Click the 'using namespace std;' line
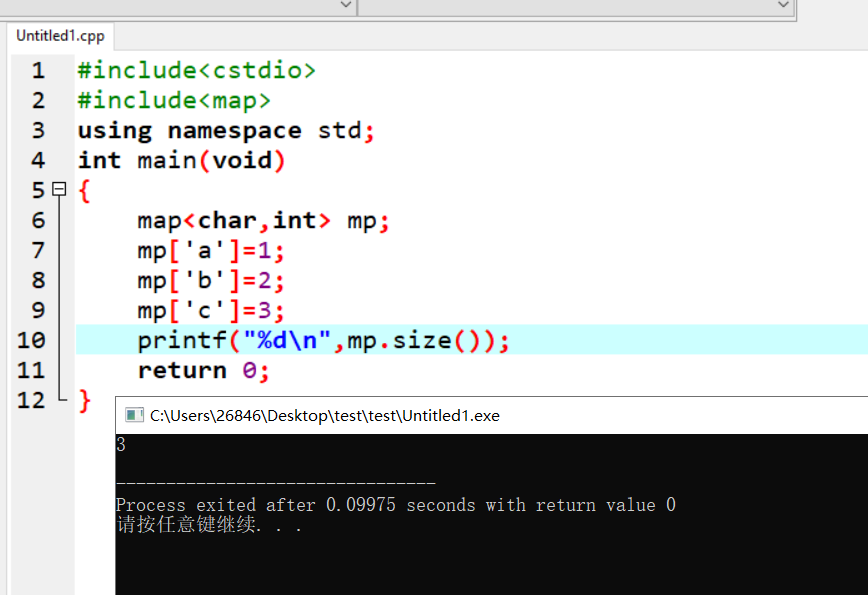 pyautogui.click(x=226, y=131)
